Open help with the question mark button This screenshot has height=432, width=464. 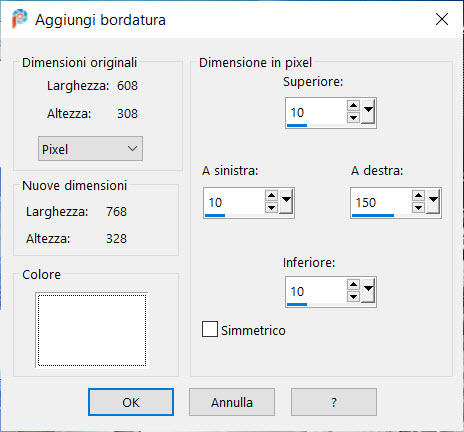tap(334, 402)
